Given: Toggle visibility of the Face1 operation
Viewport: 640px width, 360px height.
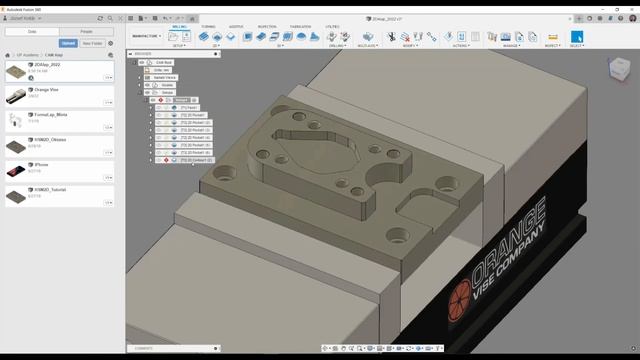Looking at the screenshot, I should [159, 108].
